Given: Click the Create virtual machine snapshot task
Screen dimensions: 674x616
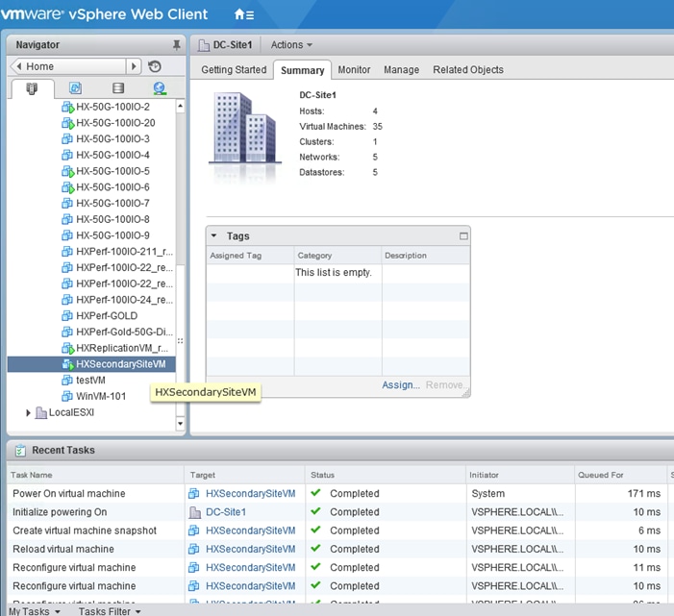Looking at the screenshot, I should click(x=85, y=530).
